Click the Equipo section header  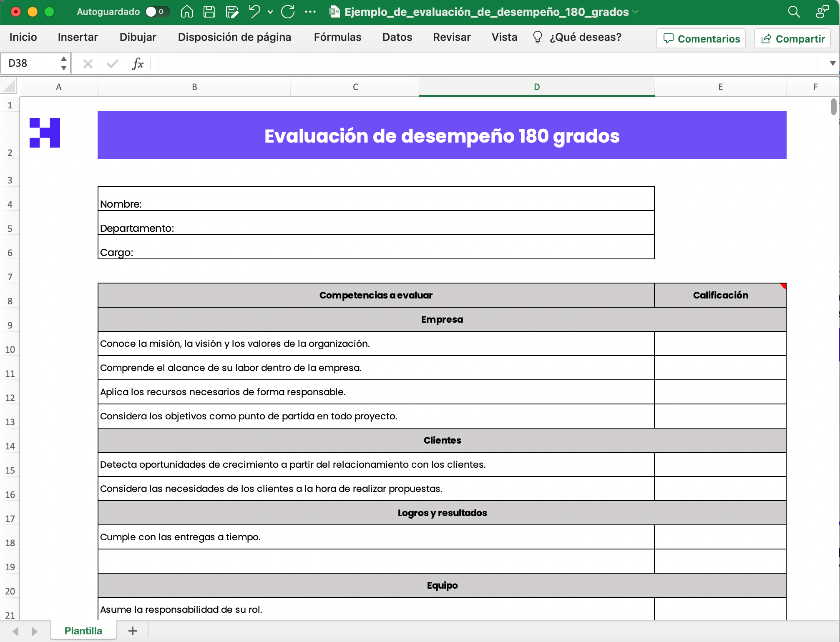[442, 585]
